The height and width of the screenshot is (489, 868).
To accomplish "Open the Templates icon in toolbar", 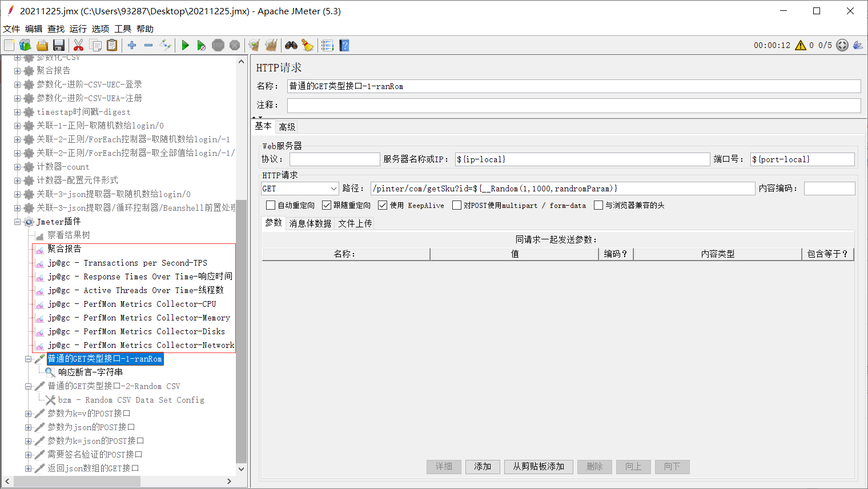I will [25, 45].
